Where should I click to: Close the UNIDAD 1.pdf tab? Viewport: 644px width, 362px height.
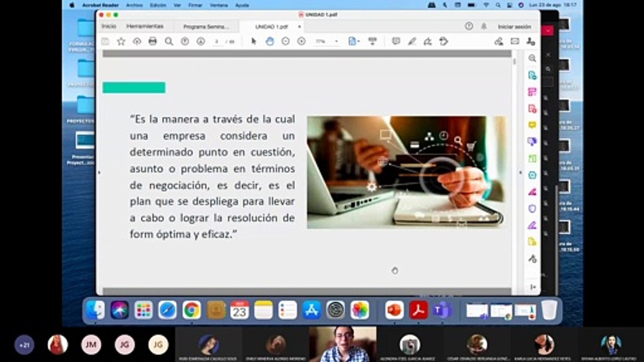[x=299, y=27]
